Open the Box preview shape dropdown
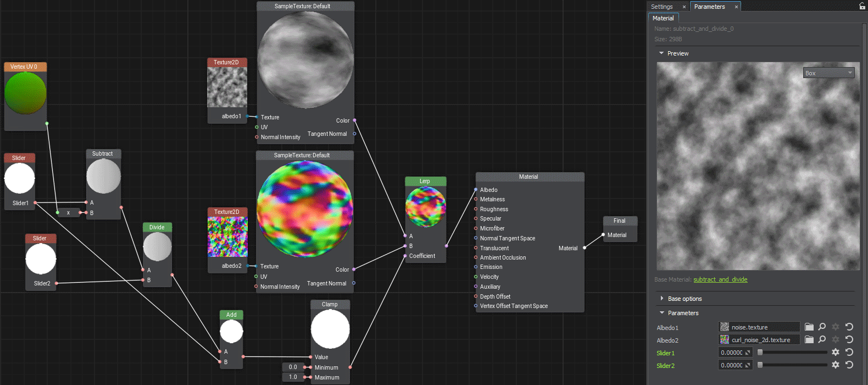 (828, 73)
